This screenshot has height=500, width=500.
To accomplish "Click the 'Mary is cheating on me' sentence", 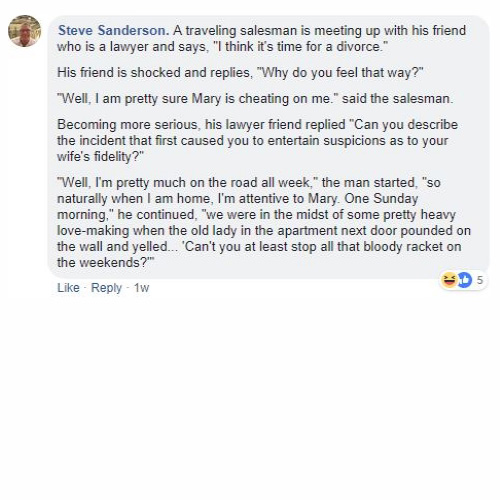I will 255,99.
